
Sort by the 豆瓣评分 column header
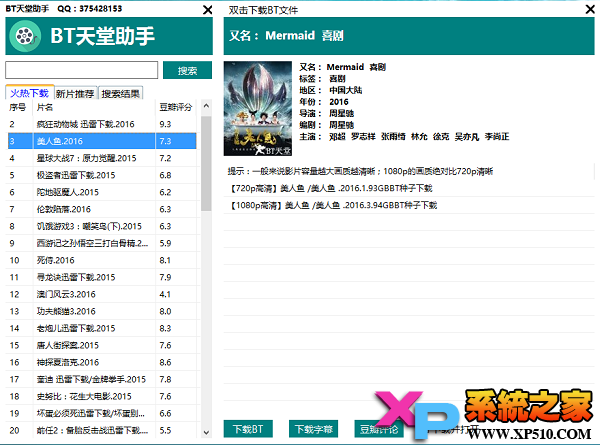(x=176, y=107)
